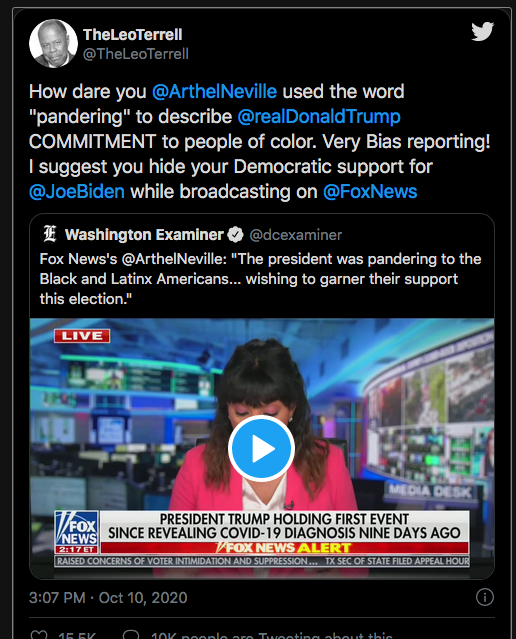Open the @realDonaldTrump mention link

coord(319,117)
